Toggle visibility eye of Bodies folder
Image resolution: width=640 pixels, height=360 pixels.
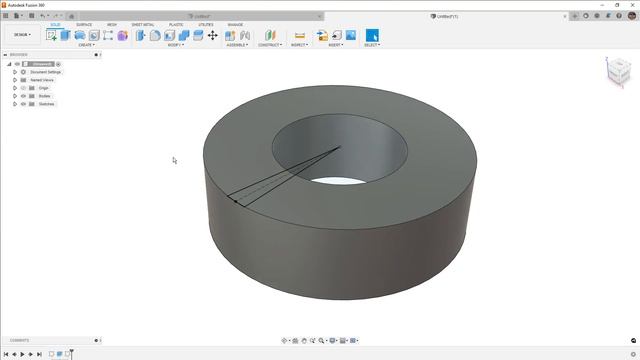pos(23,96)
